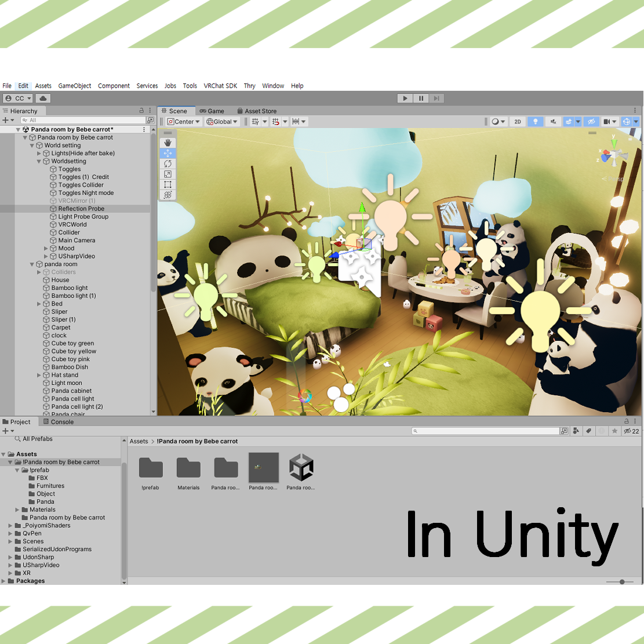Select Reflection Probe in the Hierarchy
The width and height of the screenshot is (644, 644).
tap(83, 208)
